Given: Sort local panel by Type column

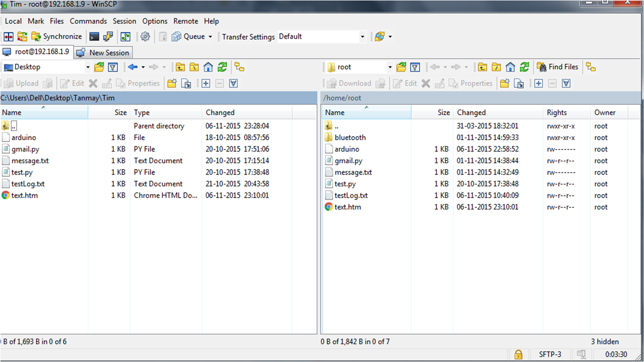Looking at the screenshot, I should (x=166, y=112).
